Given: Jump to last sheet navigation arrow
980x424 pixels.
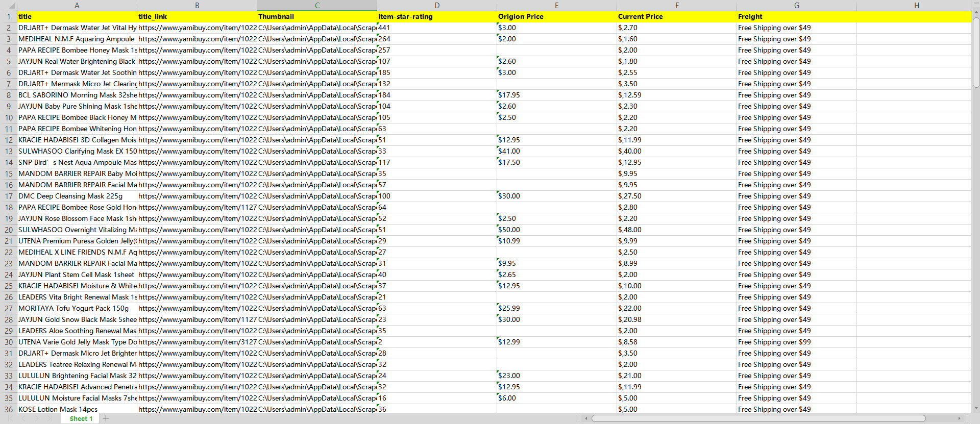Looking at the screenshot, I should tap(49, 418).
